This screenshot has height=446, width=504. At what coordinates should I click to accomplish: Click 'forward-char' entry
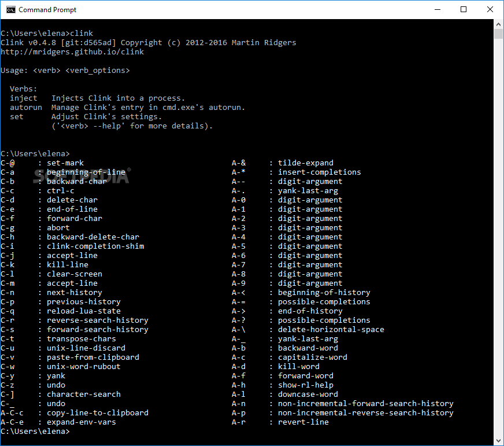click(75, 219)
